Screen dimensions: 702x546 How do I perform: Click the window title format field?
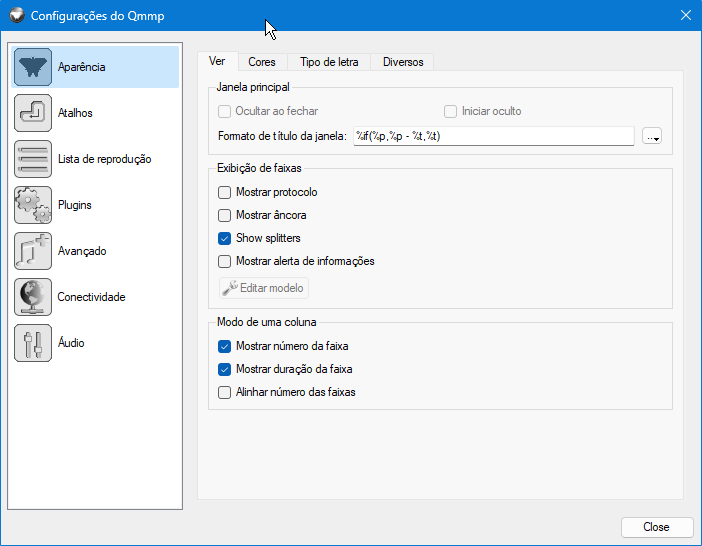494,136
